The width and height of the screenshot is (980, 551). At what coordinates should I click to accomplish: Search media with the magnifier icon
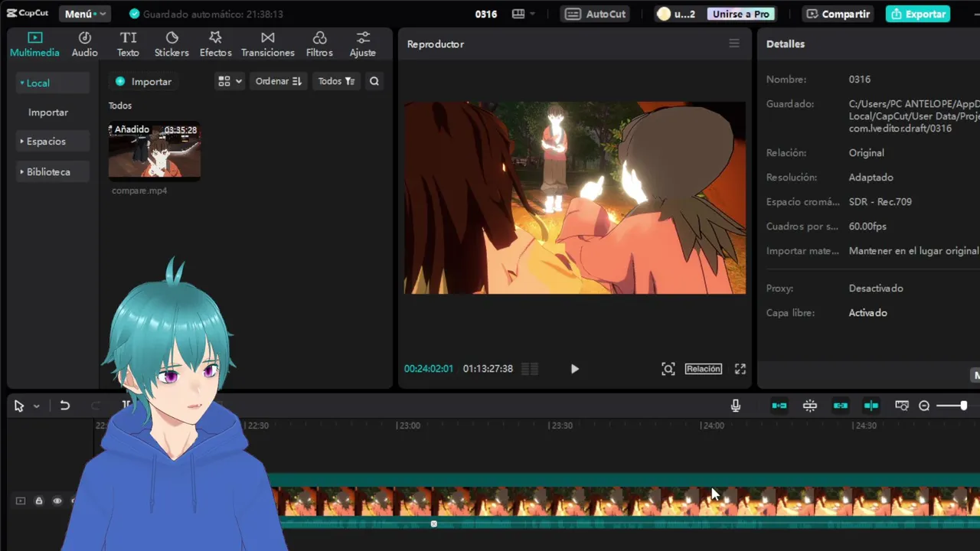tap(374, 81)
